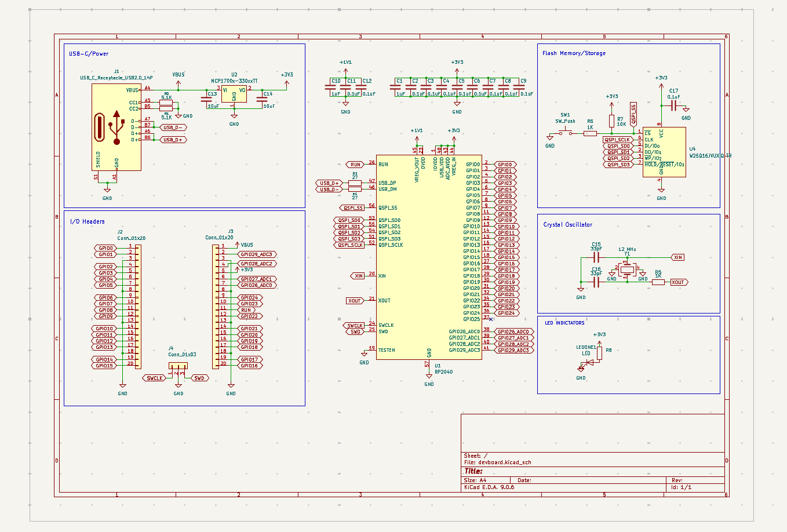Select the "I/O Headers" section title text
Screen dimensions: 787x532
click(88, 221)
